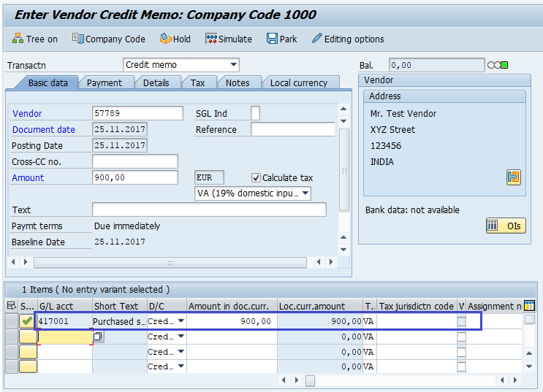Click the select-all rows icon in items table
543x392 pixels.
coord(12,306)
